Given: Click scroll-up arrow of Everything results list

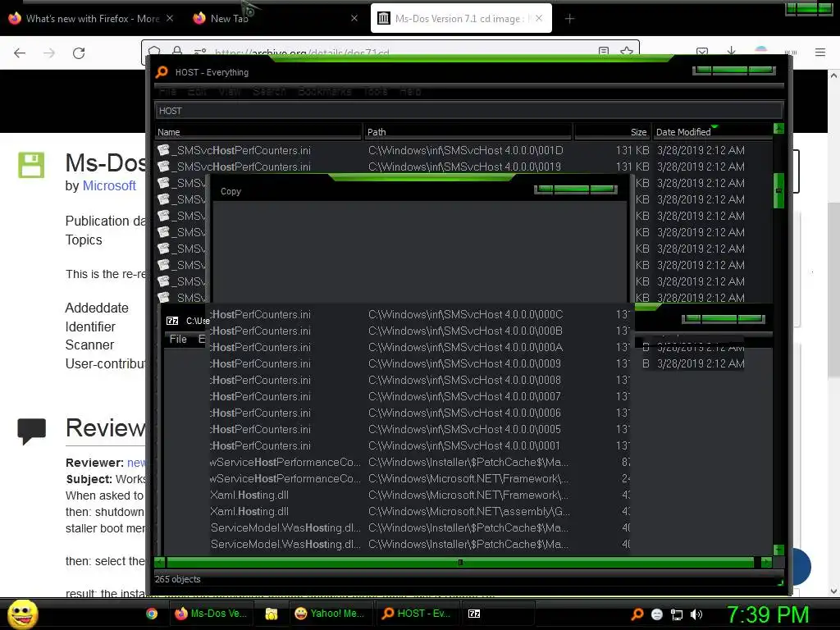Looking at the screenshot, I should point(779,129).
